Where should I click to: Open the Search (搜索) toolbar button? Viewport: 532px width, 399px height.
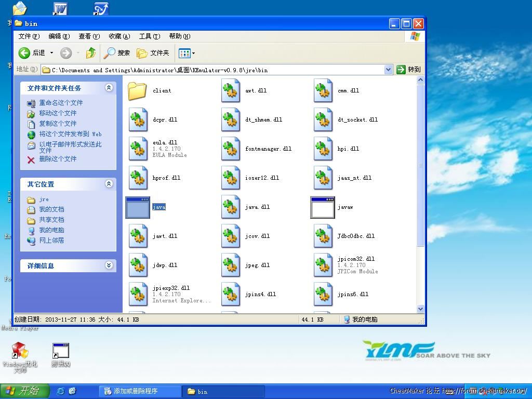pyautogui.click(x=117, y=53)
